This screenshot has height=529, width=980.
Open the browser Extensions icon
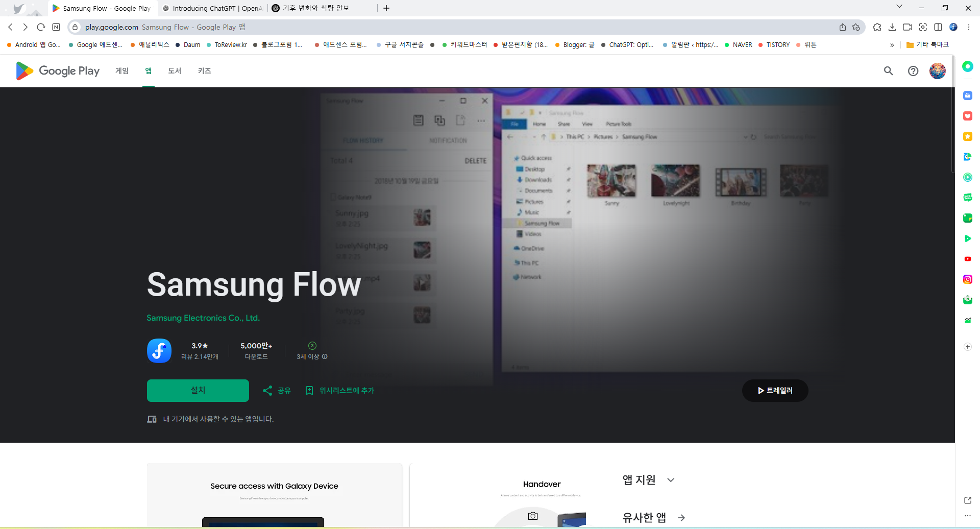click(877, 27)
